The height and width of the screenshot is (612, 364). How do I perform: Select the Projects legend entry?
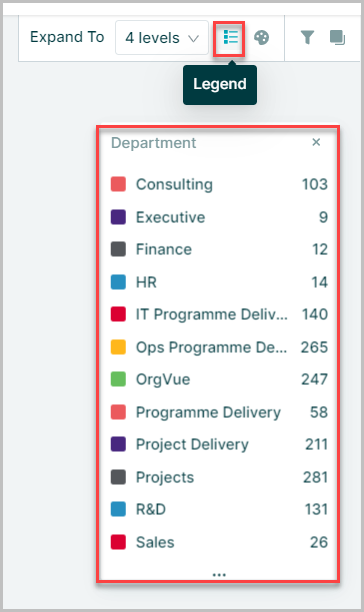point(219,477)
